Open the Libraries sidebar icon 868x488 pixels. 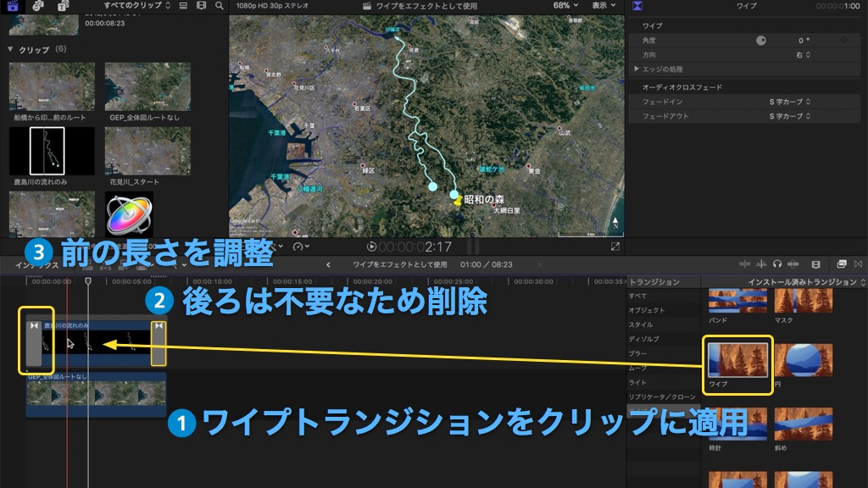[x=12, y=6]
